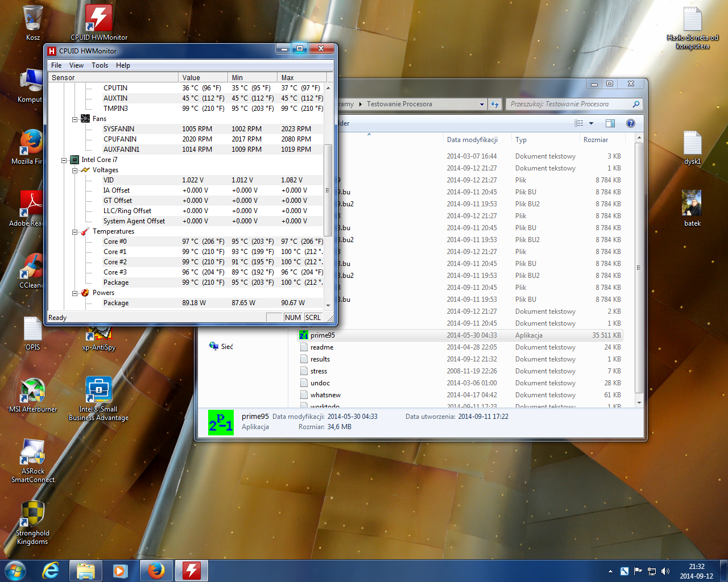Open the File menu in HWMonitor
The image size is (728, 582).
(56, 65)
